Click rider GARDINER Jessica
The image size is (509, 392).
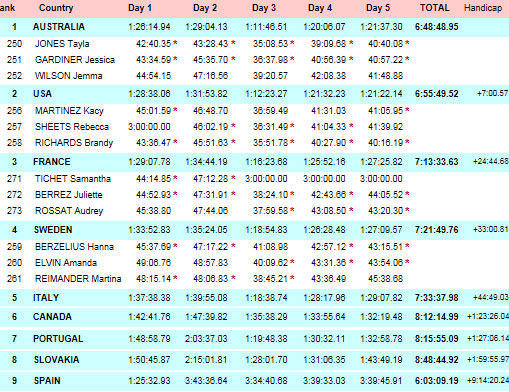click(75, 60)
